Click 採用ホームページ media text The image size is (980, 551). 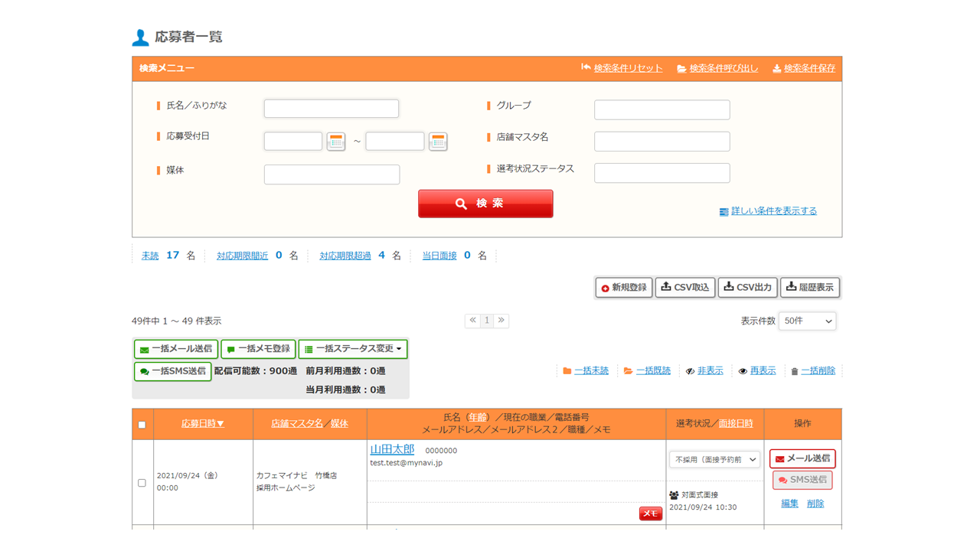click(286, 487)
